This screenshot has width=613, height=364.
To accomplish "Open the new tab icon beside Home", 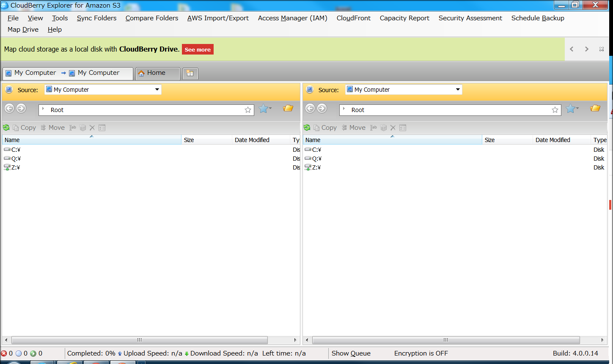I will [190, 73].
